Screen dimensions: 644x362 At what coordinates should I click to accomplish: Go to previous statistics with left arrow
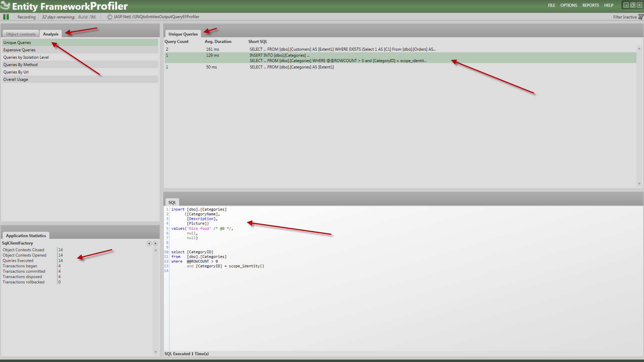(149, 243)
